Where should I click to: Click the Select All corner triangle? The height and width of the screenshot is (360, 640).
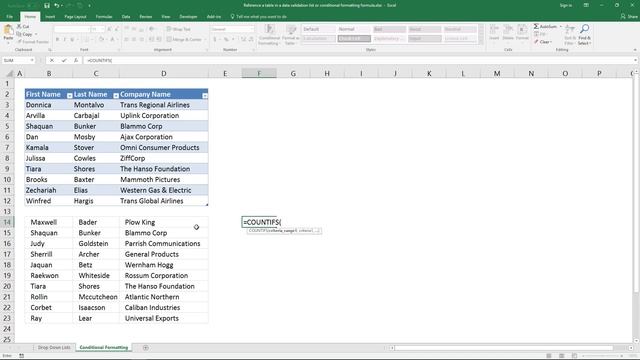[9, 74]
